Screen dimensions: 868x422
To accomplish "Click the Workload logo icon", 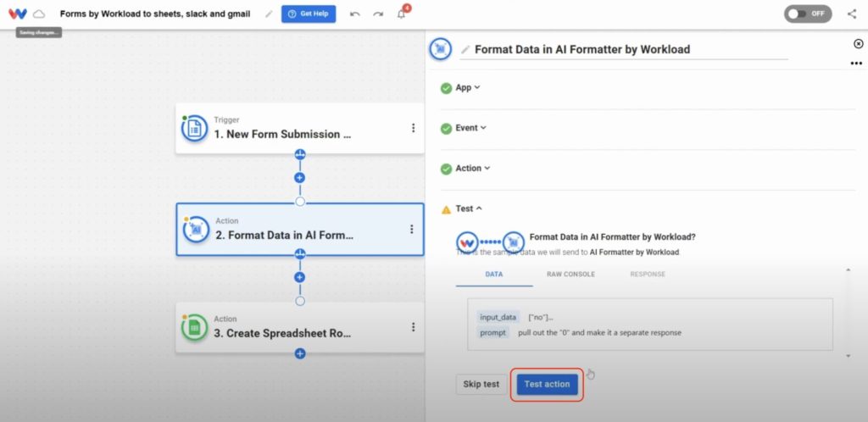I will tap(18, 14).
